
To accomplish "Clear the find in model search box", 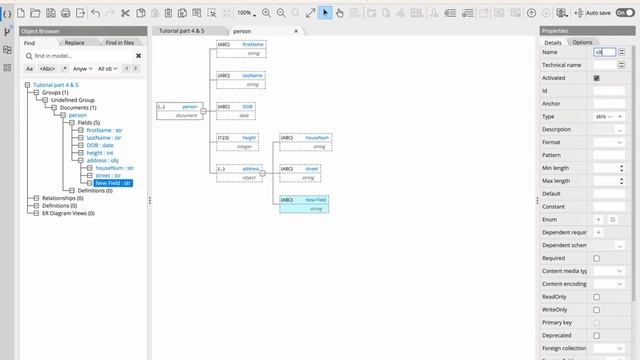I will 138,56.
